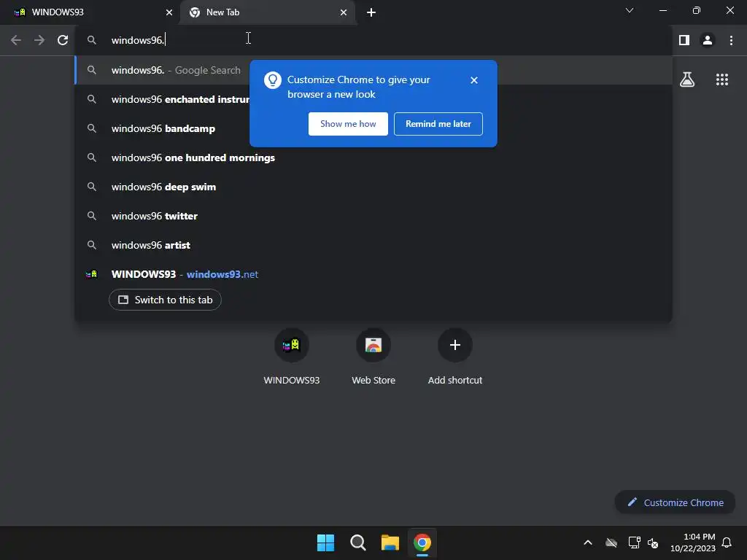Open the clock showing 1:04 PM
Screen dimensions: 747x560
[x=693, y=542]
